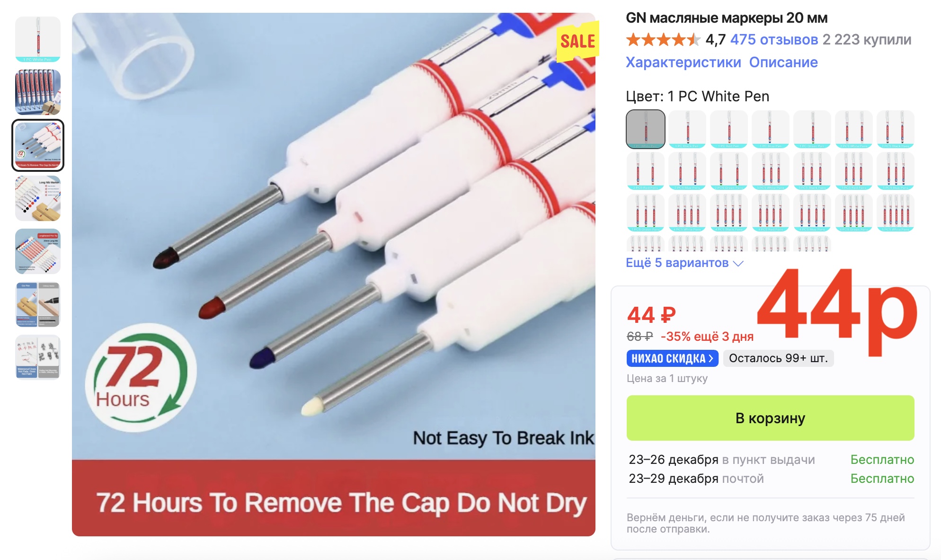View the thumbnail of many pens set
This screenshot has height=560, width=941.
[x=38, y=92]
